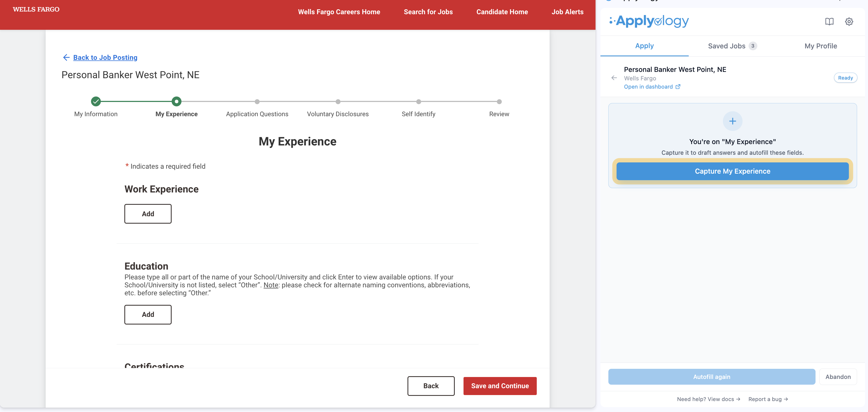Click the Abandon button
The width and height of the screenshot is (868, 412).
(838, 377)
